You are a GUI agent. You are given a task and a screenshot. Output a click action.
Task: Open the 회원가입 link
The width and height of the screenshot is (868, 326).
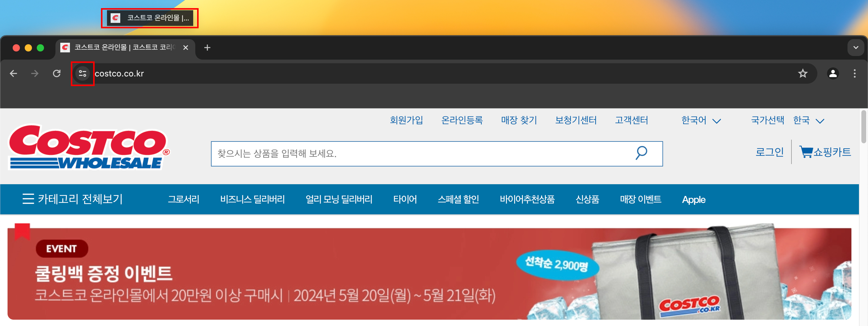(406, 120)
